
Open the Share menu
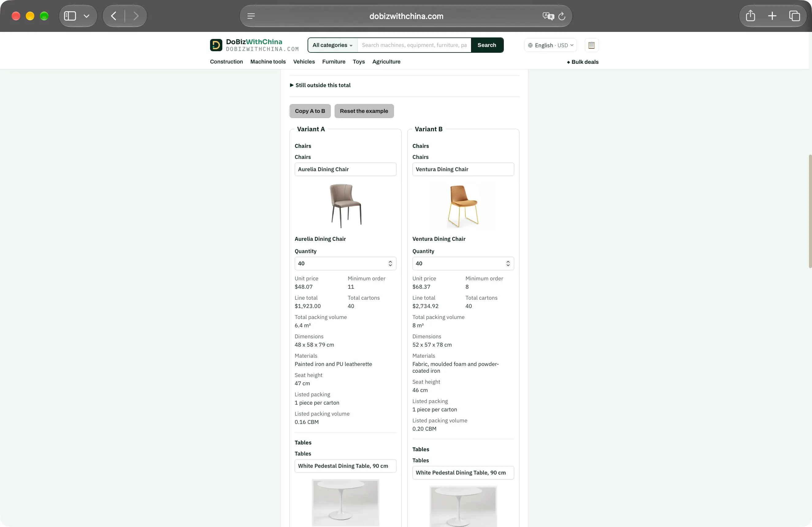click(750, 16)
